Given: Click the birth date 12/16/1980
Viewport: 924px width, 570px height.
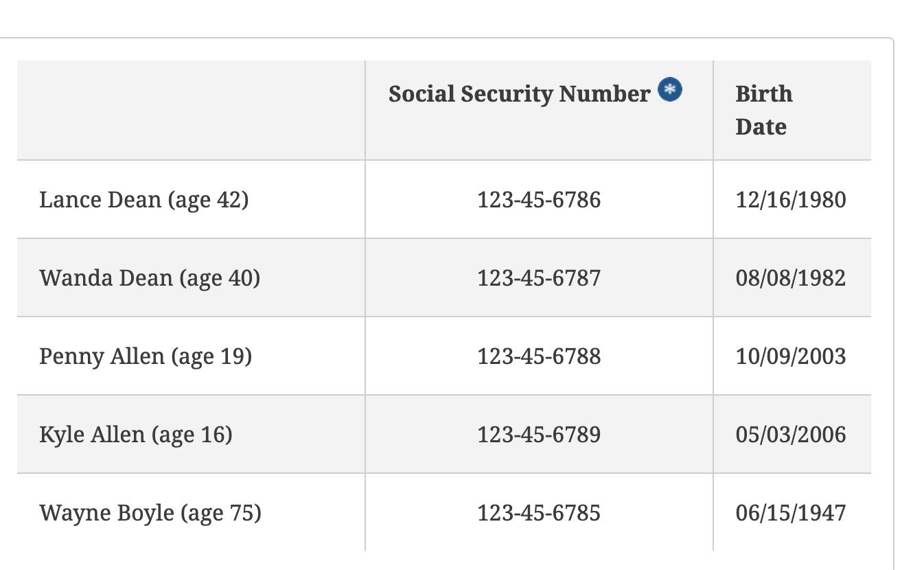Looking at the screenshot, I should (791, 200).
